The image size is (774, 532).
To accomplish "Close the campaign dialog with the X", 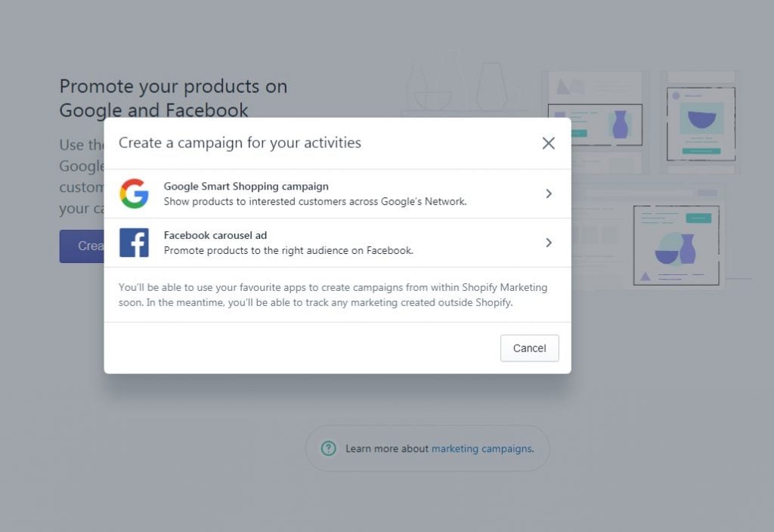I will coord(549,143).
